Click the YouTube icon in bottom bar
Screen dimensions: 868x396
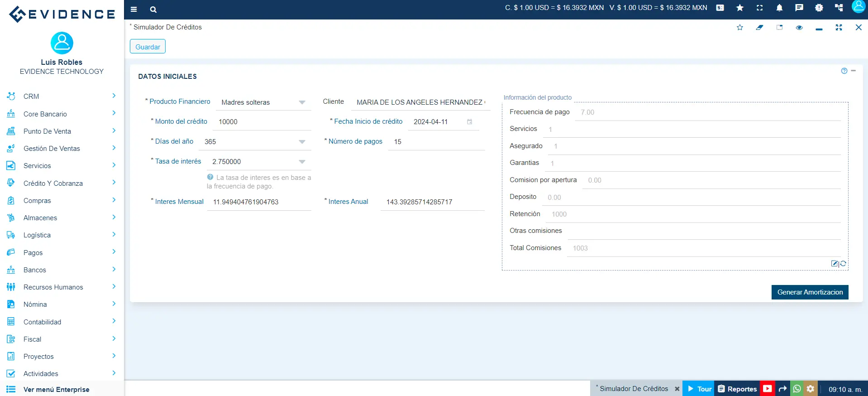767,389
